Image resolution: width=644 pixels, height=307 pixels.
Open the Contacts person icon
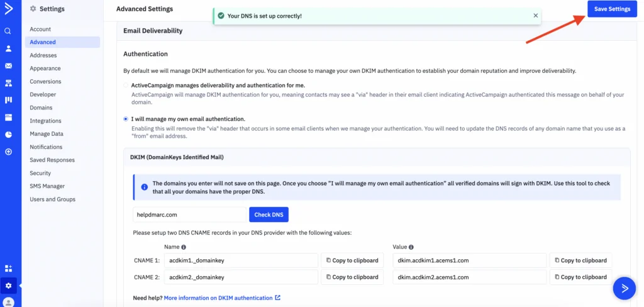click(x=8, y=48)
